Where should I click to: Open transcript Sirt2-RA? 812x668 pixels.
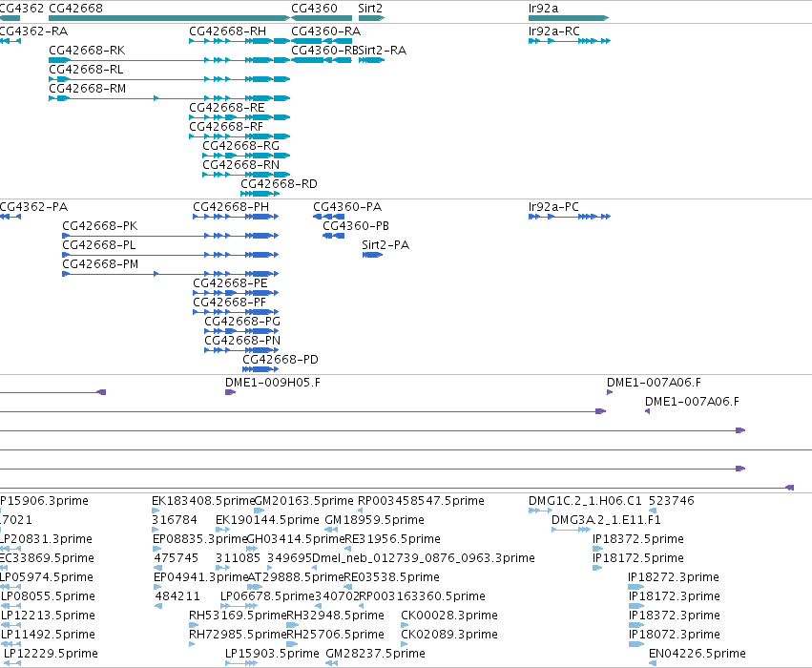(x=383, y=51)
